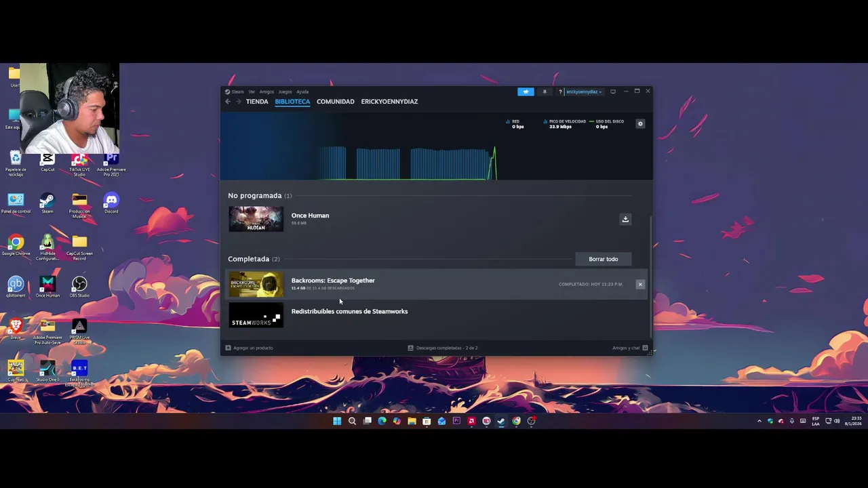Click the Backrooms game thumbnail
This screenshot has height=488, width=868.
coord(256,285)
